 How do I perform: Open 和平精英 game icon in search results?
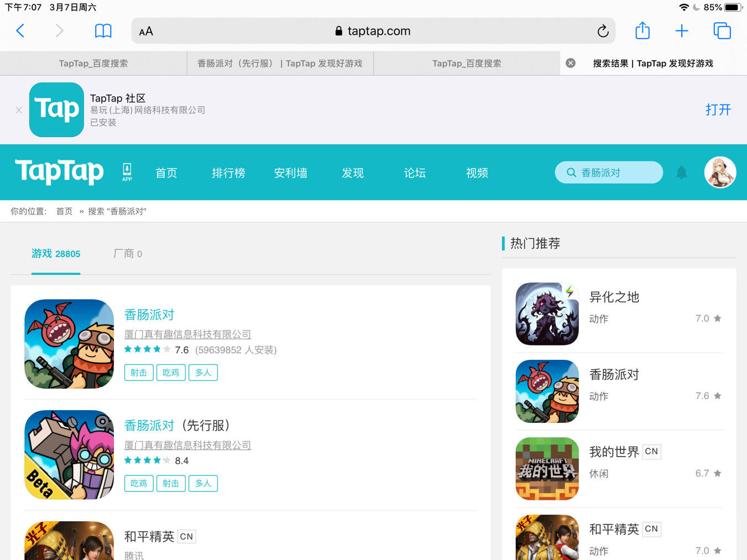(x=69, y=541)
